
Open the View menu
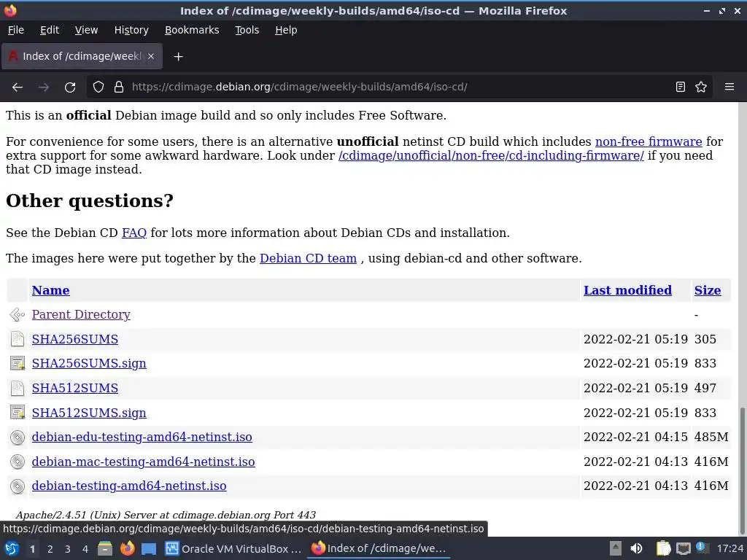click(x=86, y=30)
